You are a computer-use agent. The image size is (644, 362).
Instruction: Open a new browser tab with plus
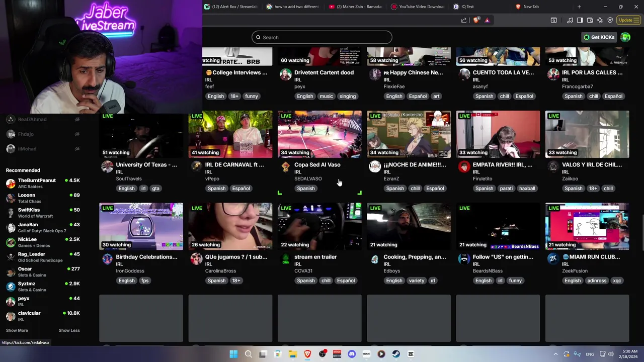(579, 7)
